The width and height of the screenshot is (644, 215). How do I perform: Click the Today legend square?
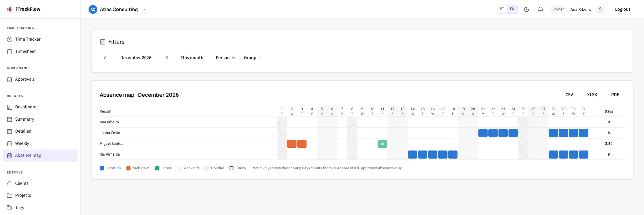[231, 168]
